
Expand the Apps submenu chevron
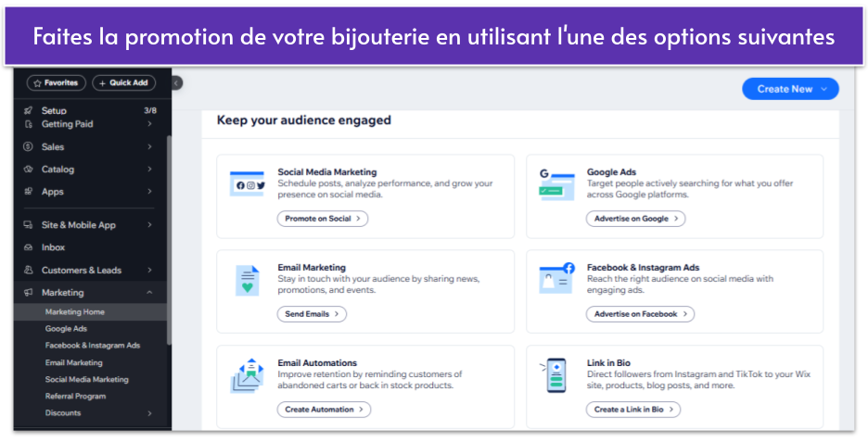click(x=149, y=192)
